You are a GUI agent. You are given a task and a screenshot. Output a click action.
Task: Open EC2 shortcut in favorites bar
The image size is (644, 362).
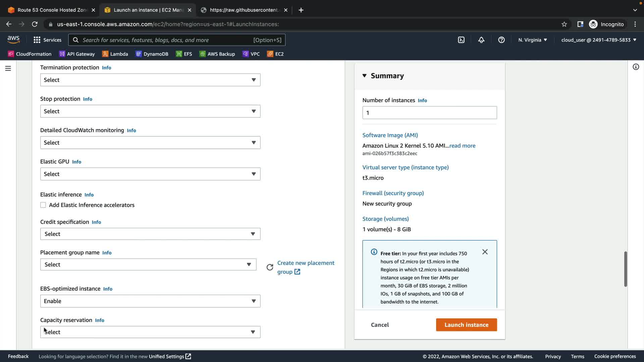pyautogui.click(x=275, y=54)
